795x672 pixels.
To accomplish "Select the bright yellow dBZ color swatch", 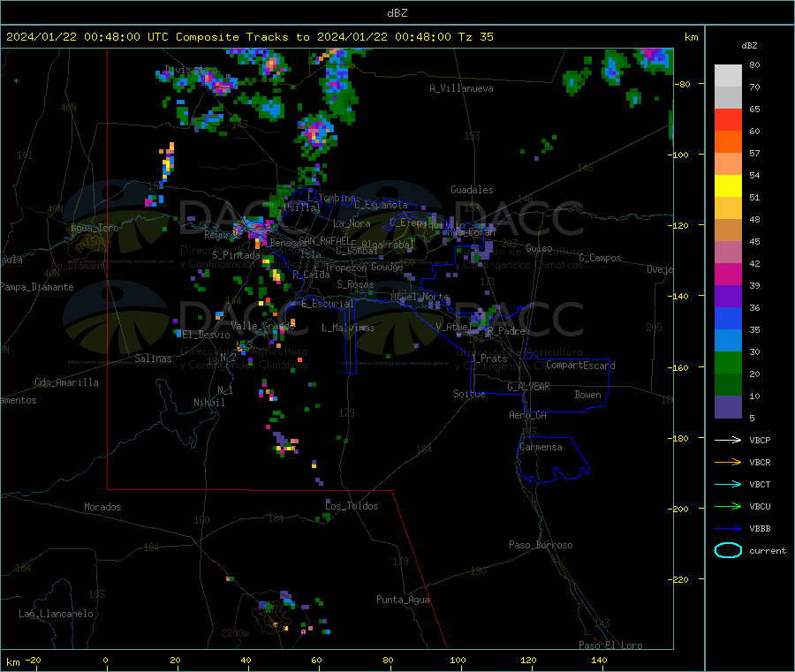I will pyautogui.click(x=728, y=185).
